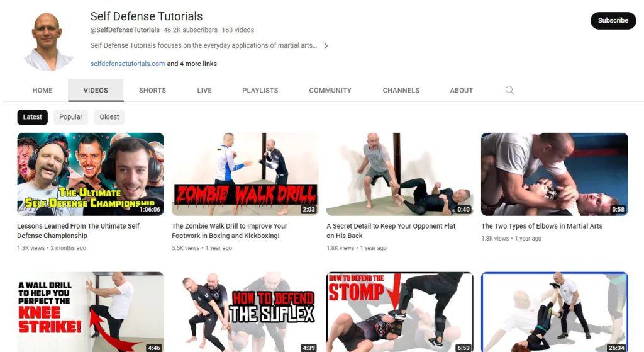Sort videos by Latest
Image resolution: width=644 pixels, height=352 pixels.
(x=33, y=117)
